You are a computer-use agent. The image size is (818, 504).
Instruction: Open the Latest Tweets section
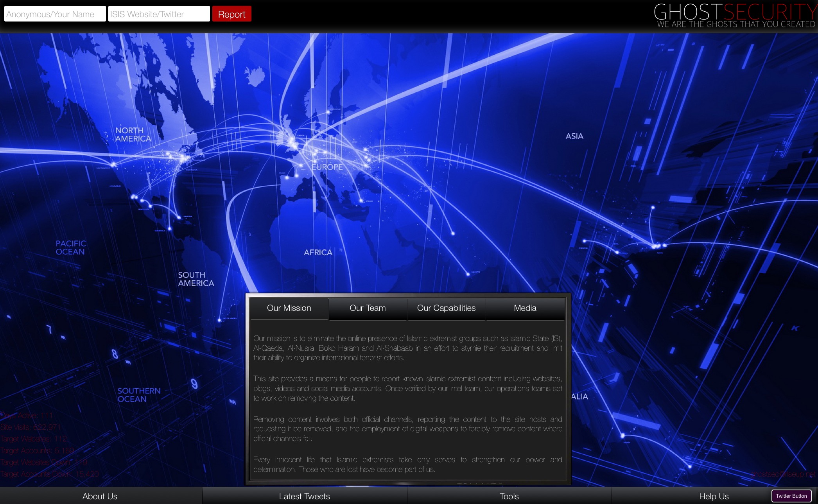coord(304,496)
